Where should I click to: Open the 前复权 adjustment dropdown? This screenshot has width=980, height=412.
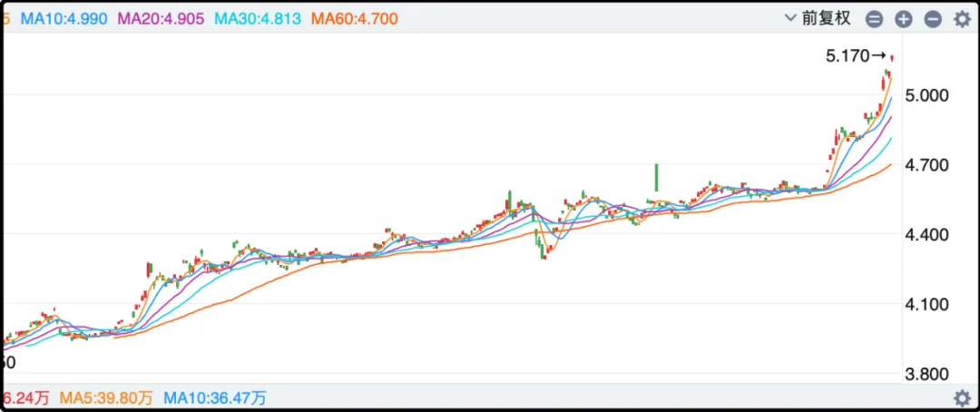click(x=818, y=19)
